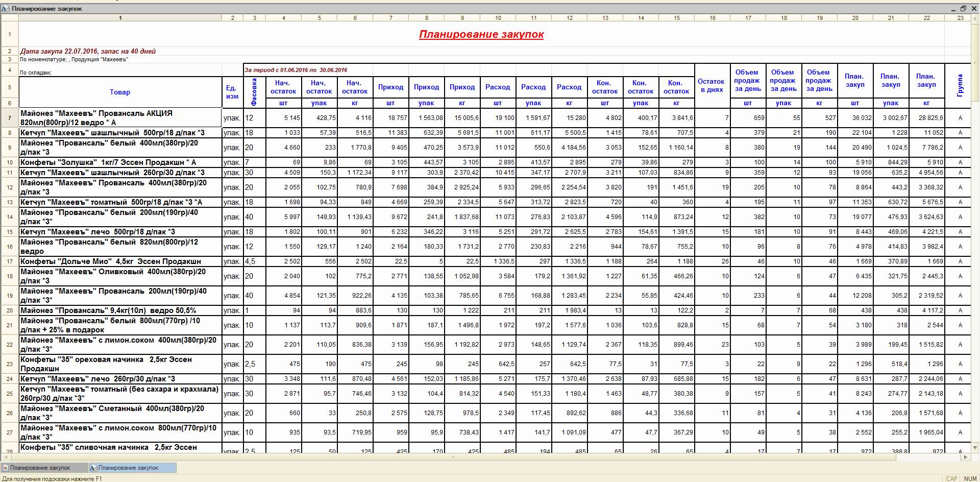The height and width of the screenshot is (482, 980).
Task: Click the horizontal scrollbar left arrow
Action: (5, 457)
